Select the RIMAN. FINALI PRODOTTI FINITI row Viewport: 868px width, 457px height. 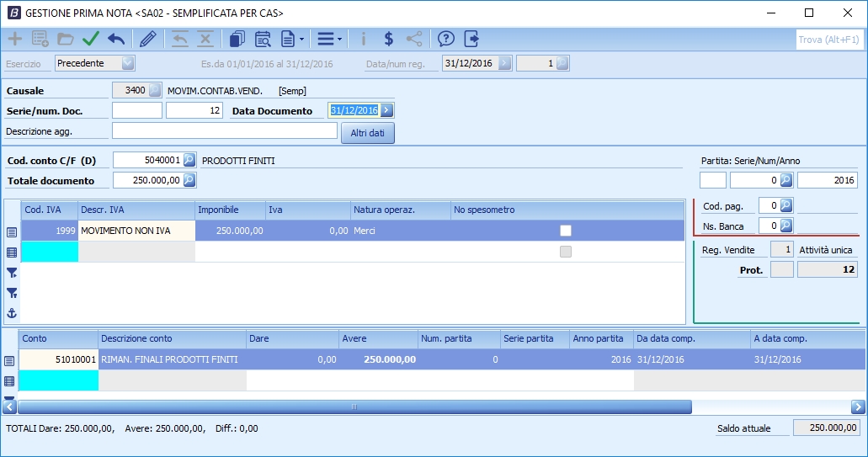pos(442,359)
